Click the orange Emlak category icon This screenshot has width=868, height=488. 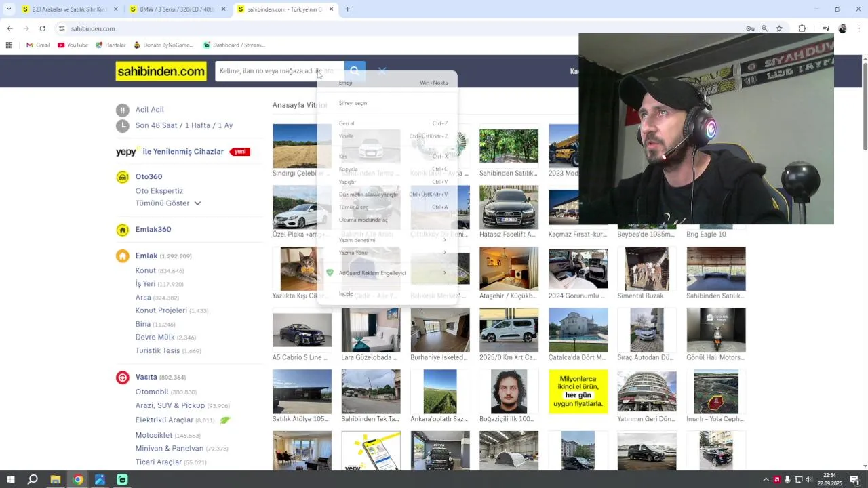tap(122, 256)
